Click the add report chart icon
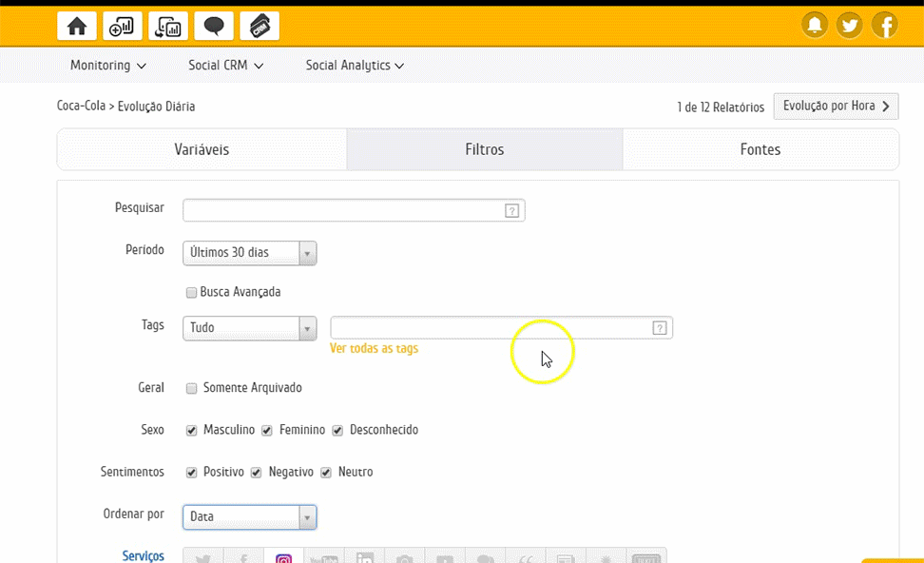Image resolution: width=924 pixels, height=563 pixels. pos(123,26)
